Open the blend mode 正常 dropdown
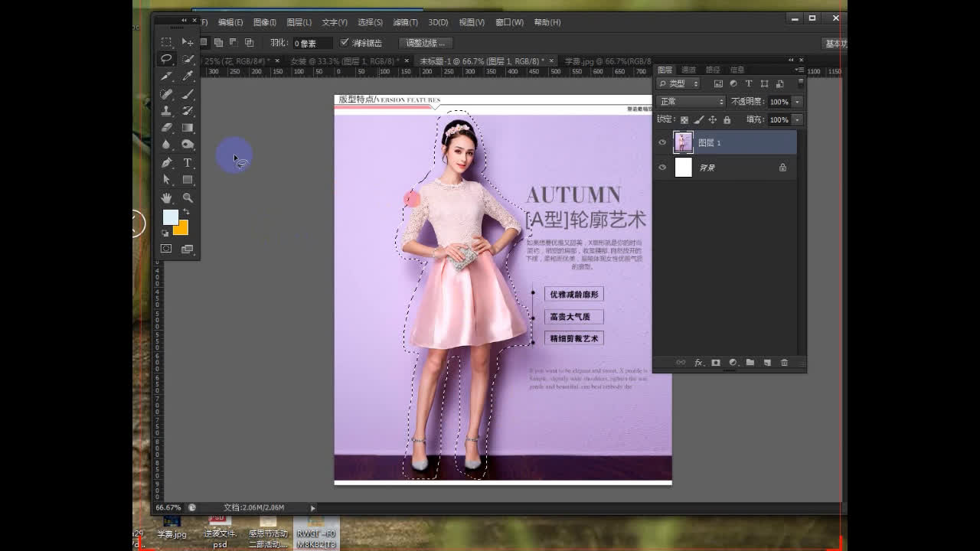The height and width of the screenshot is (551, 980). [691, 102]
